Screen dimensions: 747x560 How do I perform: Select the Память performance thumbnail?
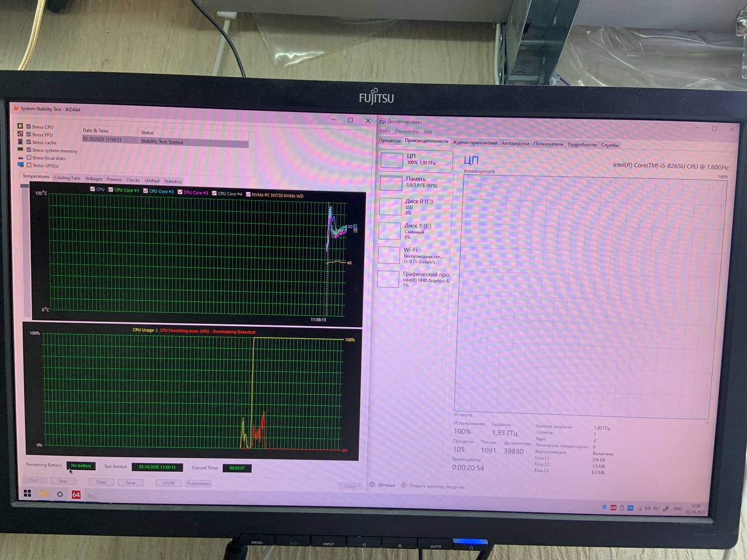[415, 182]
